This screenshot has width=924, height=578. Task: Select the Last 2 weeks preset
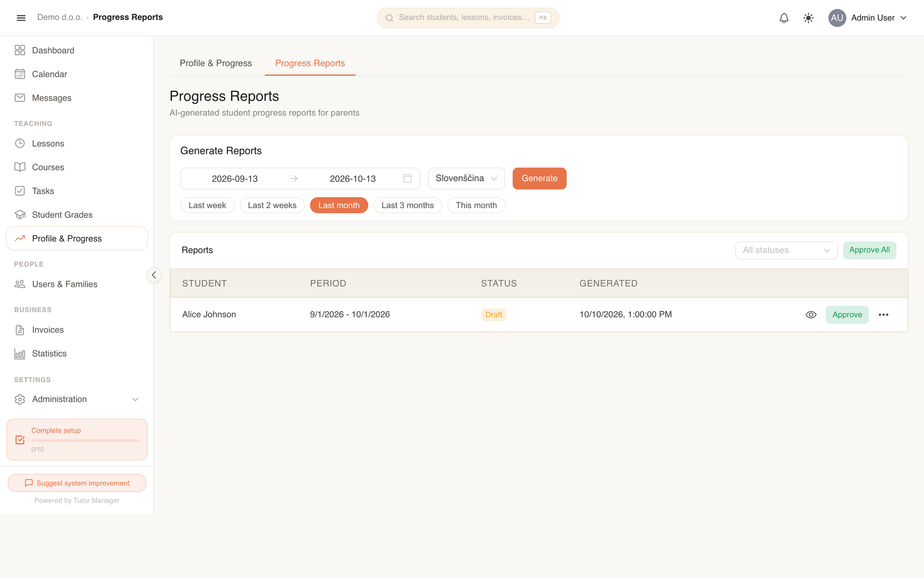[272, 205]
